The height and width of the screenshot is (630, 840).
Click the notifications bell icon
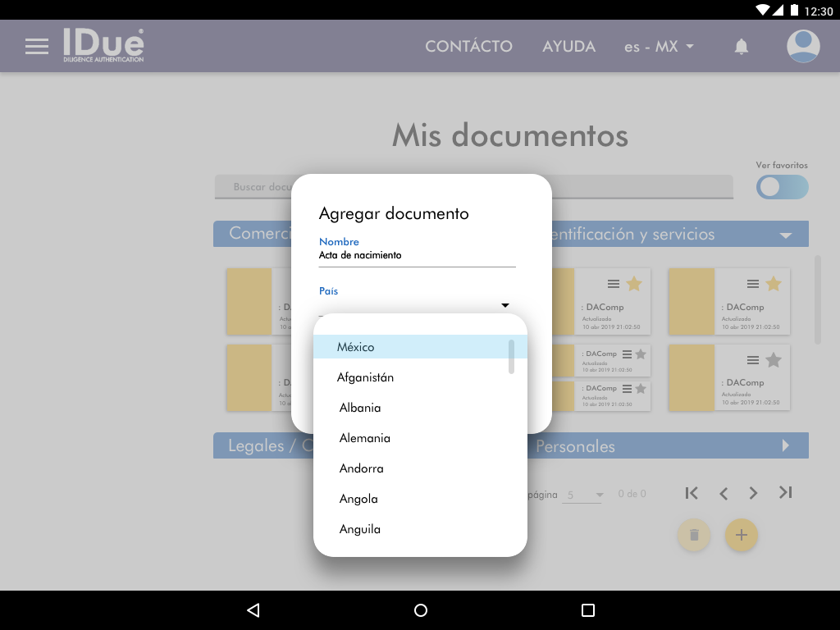pyautogui.click(x=742, y=47)
